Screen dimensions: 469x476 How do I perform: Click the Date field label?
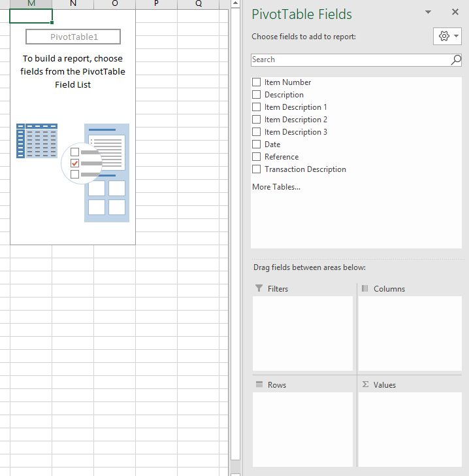point(272,144)
